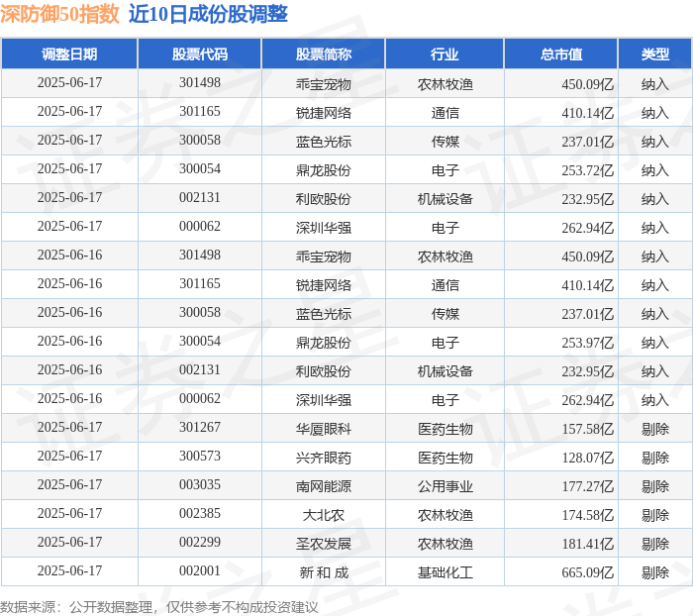This screenshot has width=693, height=616.
Task: Select stock code 300573
Action: 200,456
